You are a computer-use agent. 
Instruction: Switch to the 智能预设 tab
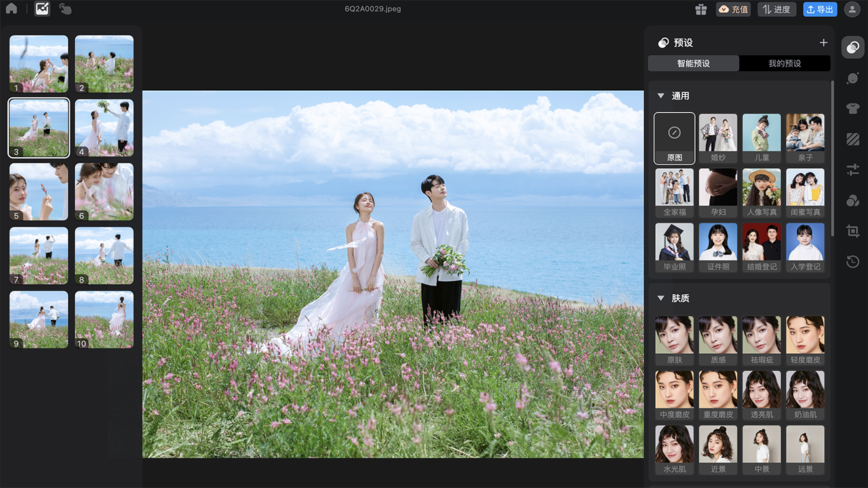coord(693,64)
